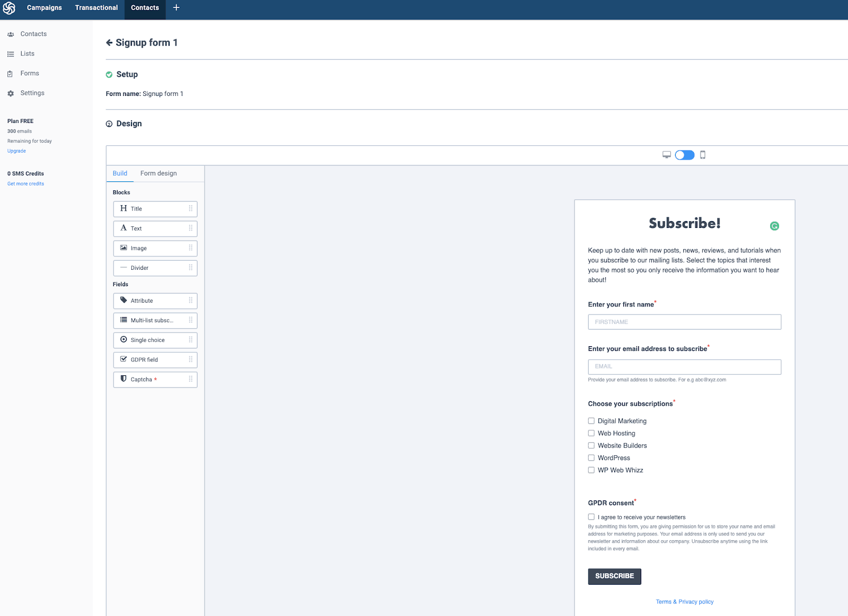Click the Grammarly icon near Subscribe heading
848x616 pixels.
point(775,225)
